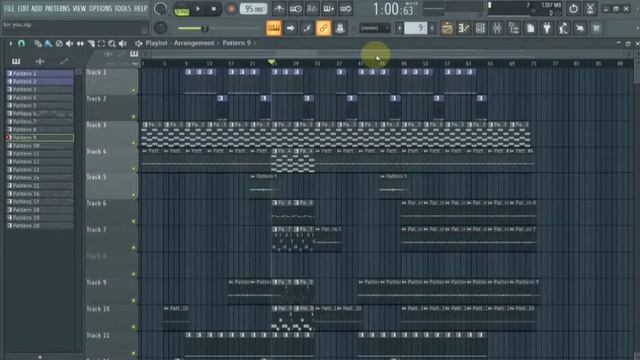The height and width of the screenshot is (360, 640).
Task: Open the pattern selector showing 9
Action: [416, 28]
